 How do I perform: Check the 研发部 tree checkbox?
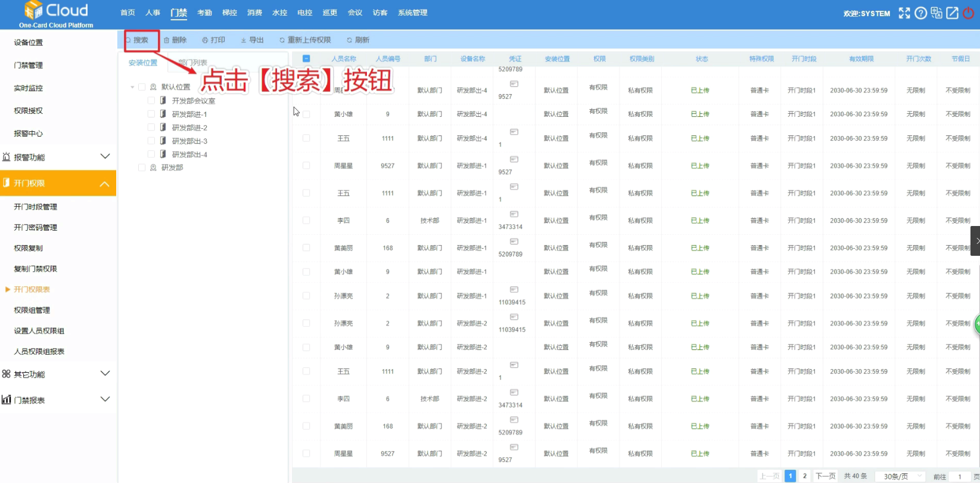tap(142, 168)
